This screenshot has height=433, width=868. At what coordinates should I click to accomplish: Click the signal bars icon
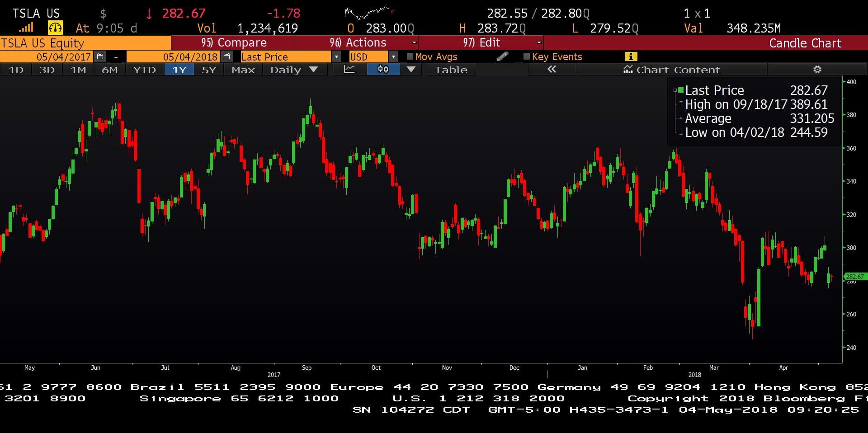[26, 28]
